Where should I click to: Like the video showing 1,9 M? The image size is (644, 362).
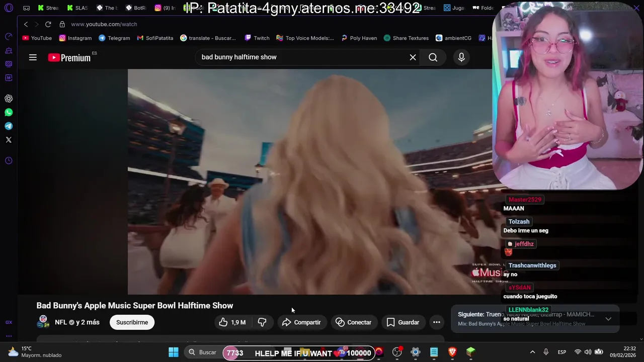tap(232, 322)
